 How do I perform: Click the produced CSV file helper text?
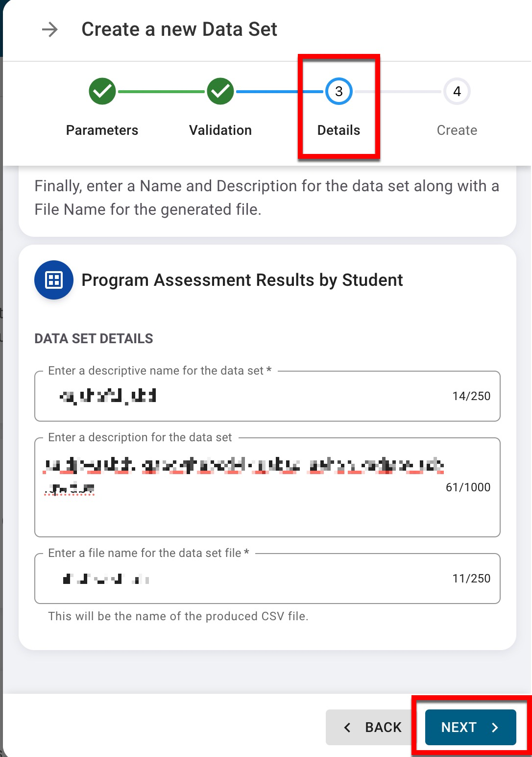(178, 616)
